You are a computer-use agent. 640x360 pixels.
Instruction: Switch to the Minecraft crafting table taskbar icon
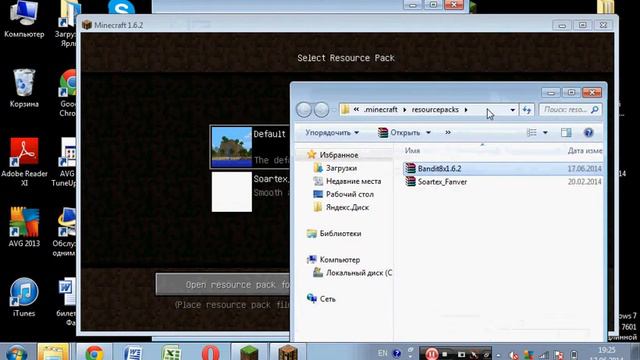(x=288, y=353)
